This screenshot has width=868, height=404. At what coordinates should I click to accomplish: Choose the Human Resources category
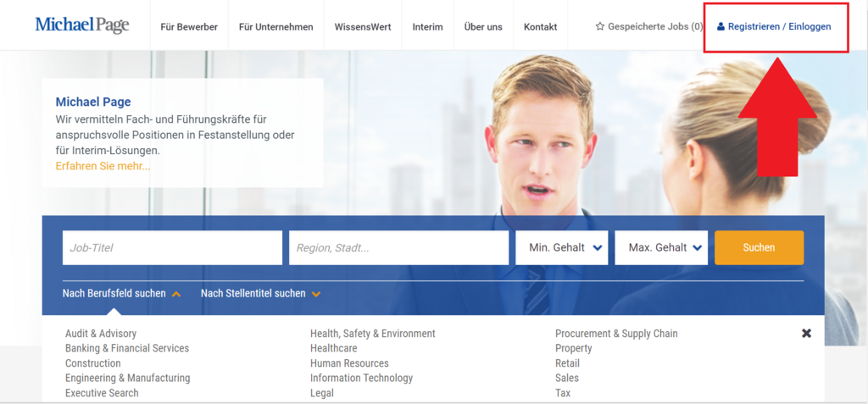(349, 363)
